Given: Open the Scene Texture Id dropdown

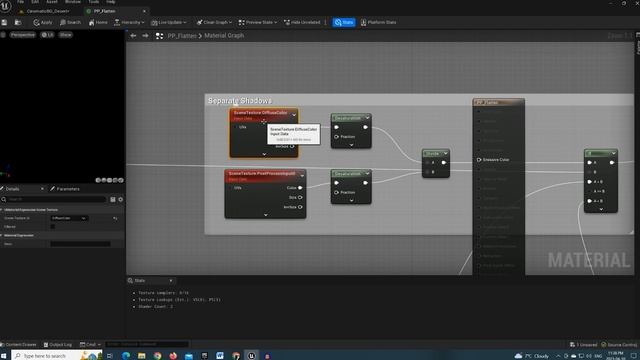Looking at the screenshot, I should click(x=69, y=218).
